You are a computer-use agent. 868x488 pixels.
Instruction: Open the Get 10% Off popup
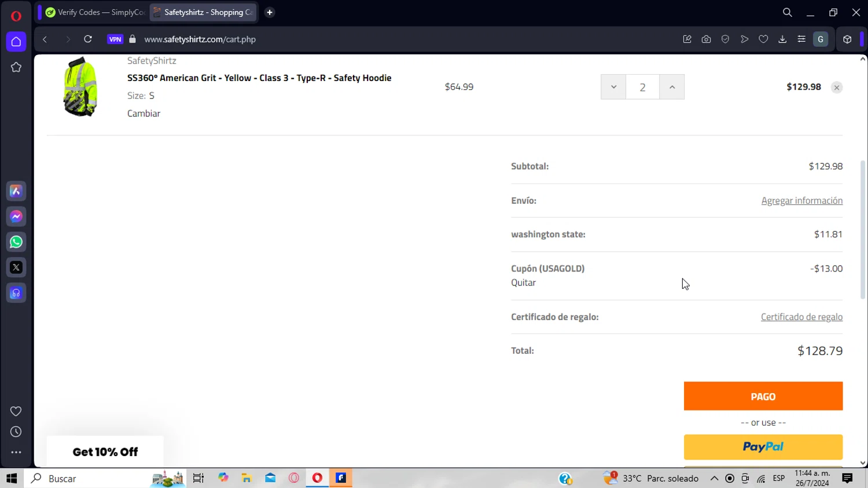105,452
